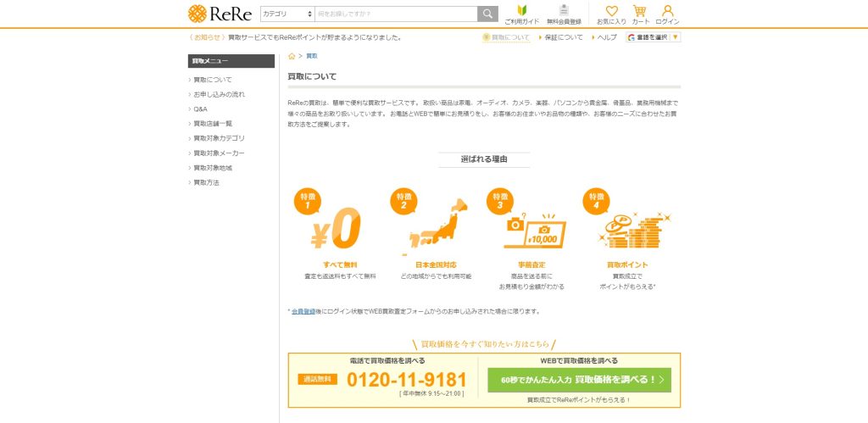Open the カート shopping cart icon
The image size is (868, 423).
click(x=641, y=15)
